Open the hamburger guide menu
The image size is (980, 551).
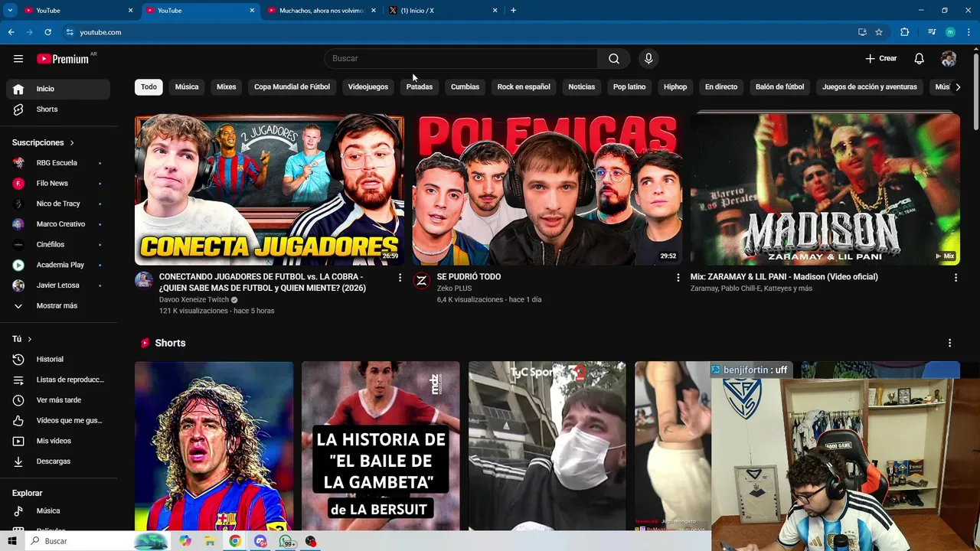point(18,58)
